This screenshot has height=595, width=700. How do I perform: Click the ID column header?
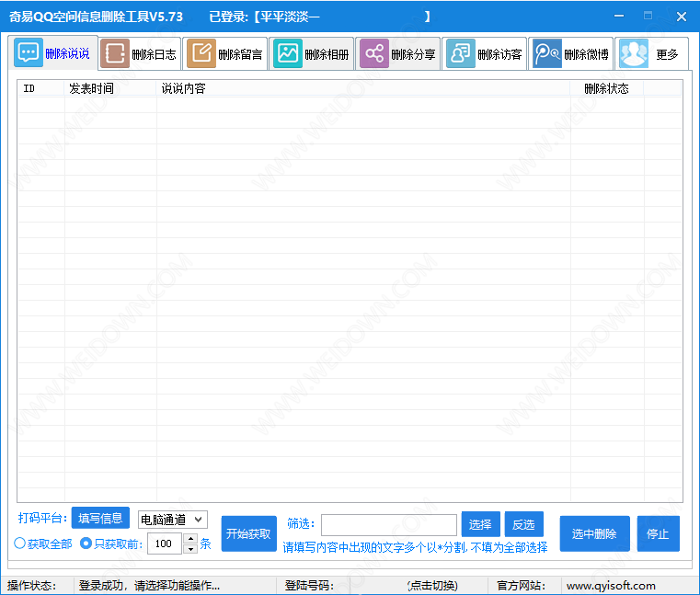point(41,88)
